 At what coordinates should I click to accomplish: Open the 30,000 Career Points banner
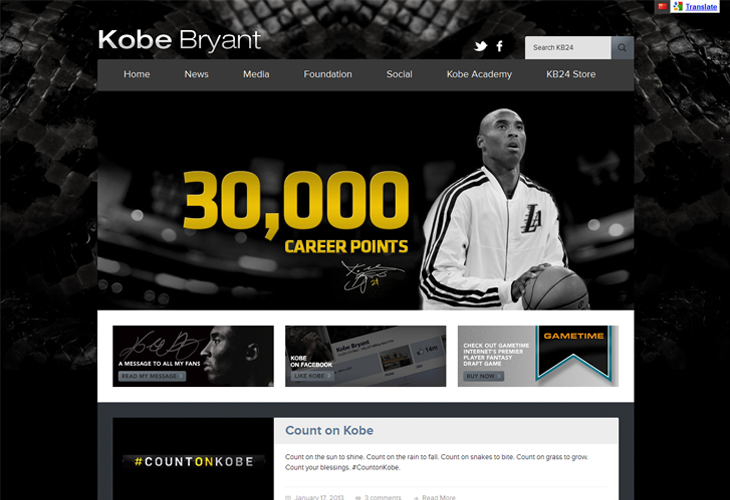pos(365,201)
